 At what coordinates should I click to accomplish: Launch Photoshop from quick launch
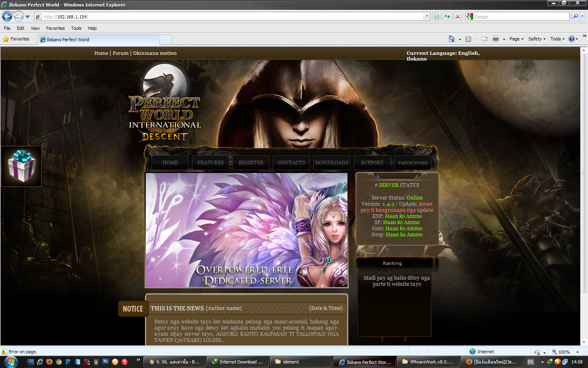click(x=105, y=362)
